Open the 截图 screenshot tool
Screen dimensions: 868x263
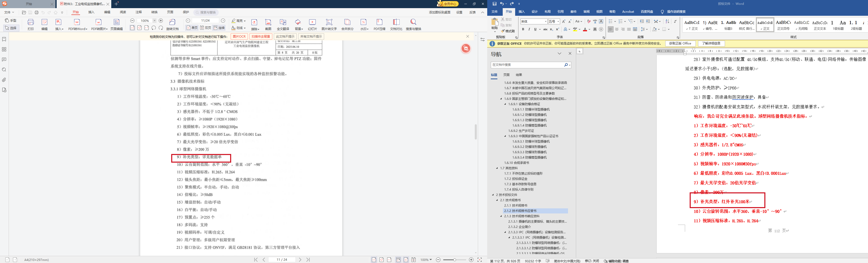pyautogui.click(x=268, y=22)
